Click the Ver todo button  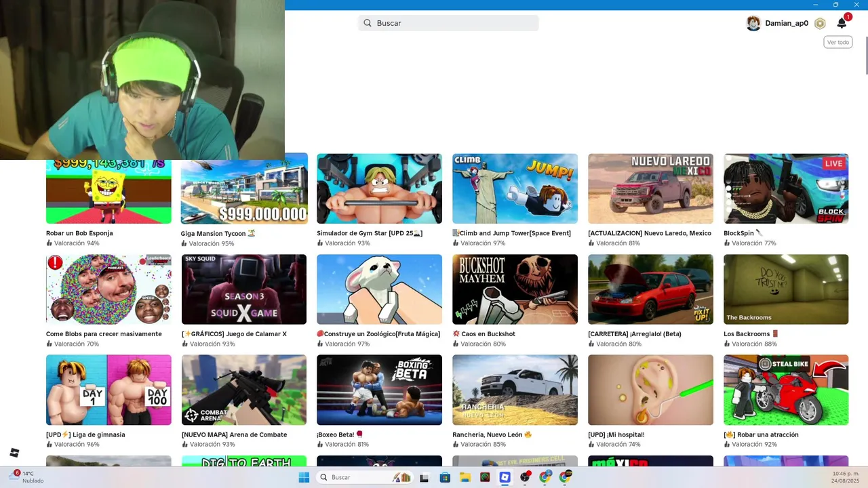pos(838,42)
